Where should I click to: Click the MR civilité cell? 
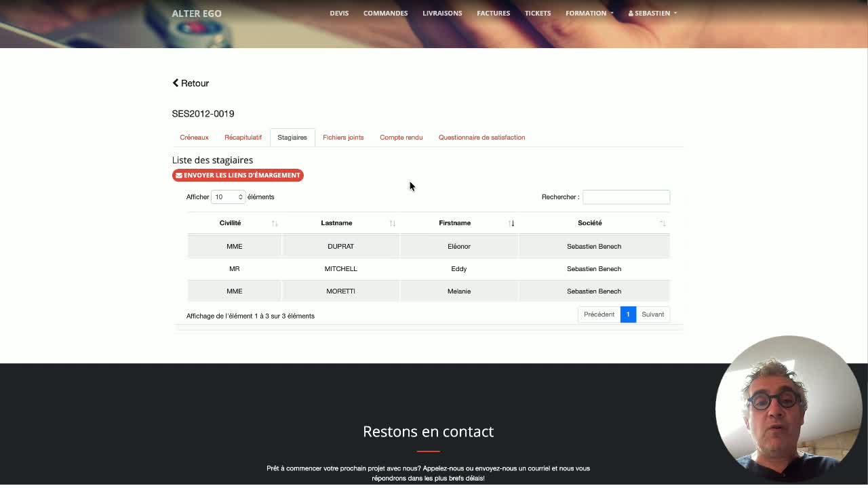[x=234, y=268]
